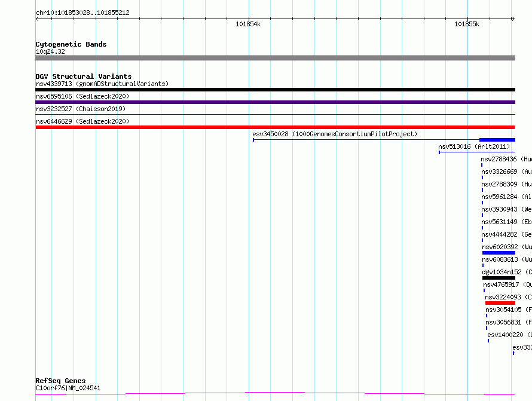The width and height of the screenshot is (532, 401).
Task: Select the magenta C10orf76 gene line
Action: [x=275, y=394]
